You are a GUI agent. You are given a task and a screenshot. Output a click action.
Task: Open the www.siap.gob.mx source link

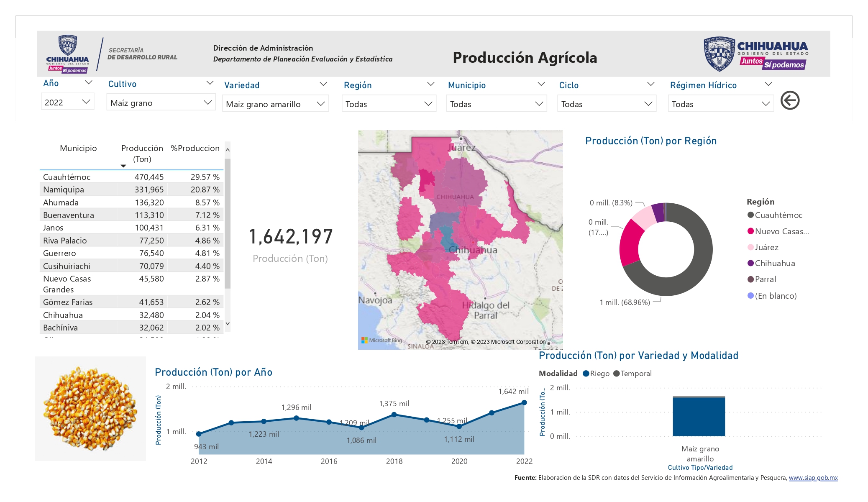(x=813, y=478)
